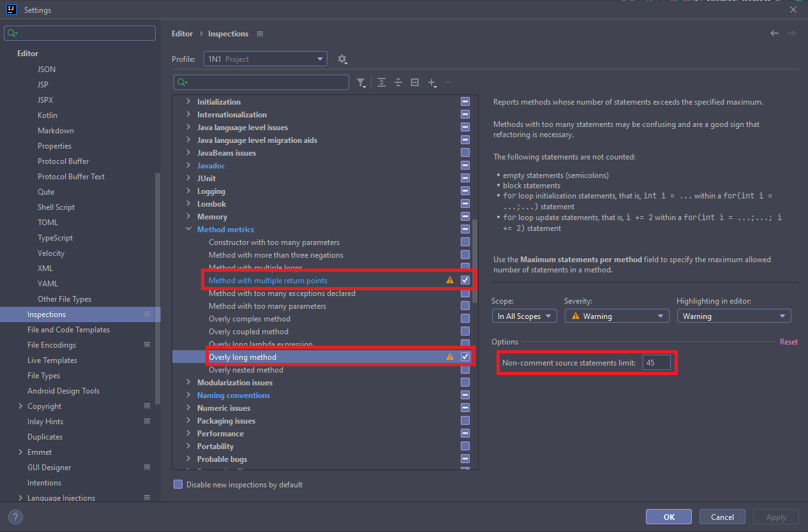This screenshot has height=532, width=808.
Task: Click the OK button
Action: (x=668, y=517)
